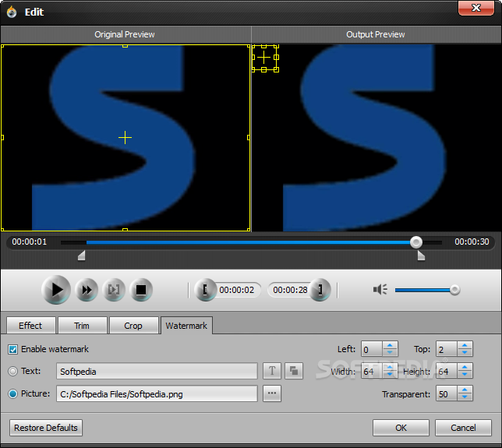The height and width of the screenshot is (448, 502).
Task: Click the play-selection bracket button
Action: pos(114,290)
